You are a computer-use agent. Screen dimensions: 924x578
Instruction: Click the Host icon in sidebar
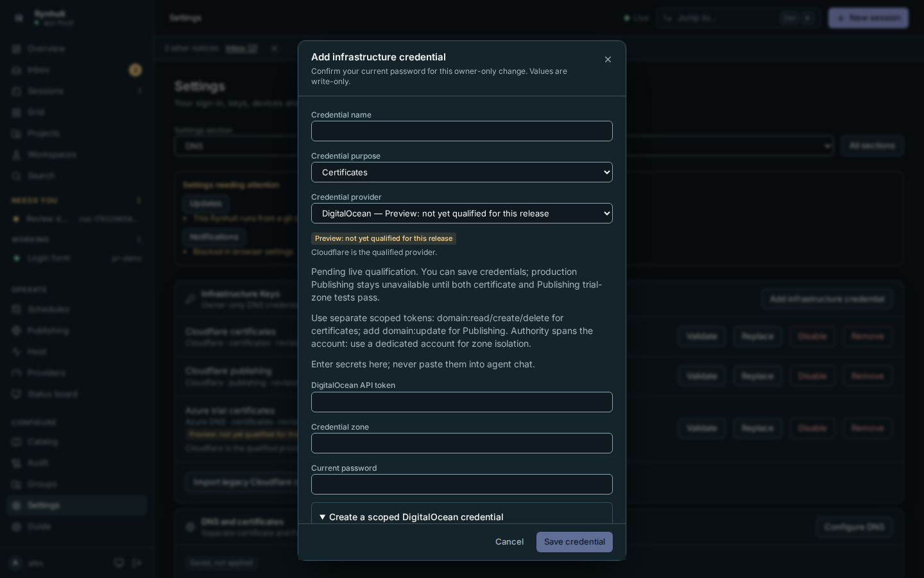tap(17, 352)
